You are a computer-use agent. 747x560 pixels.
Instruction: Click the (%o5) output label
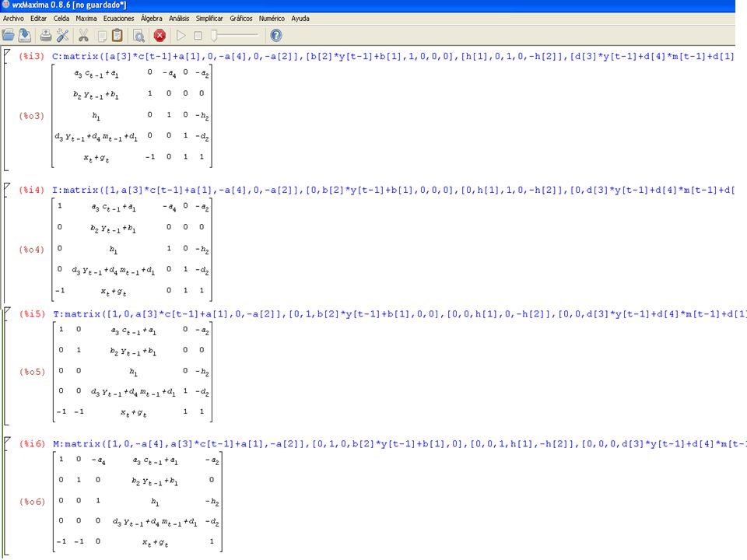[x=32, y=372]
